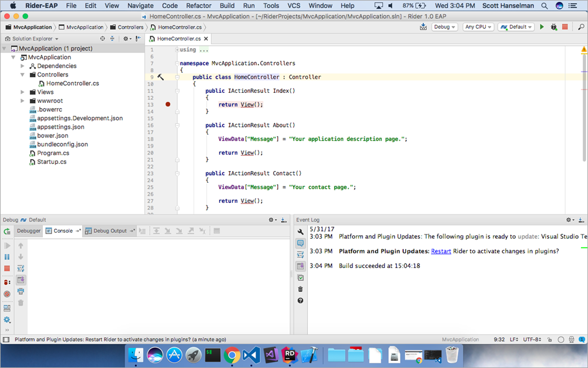Image resolution: width=588 pixels, height=368 pixels.
Task: Expand collapsed using directives
Action: (177, 49)
